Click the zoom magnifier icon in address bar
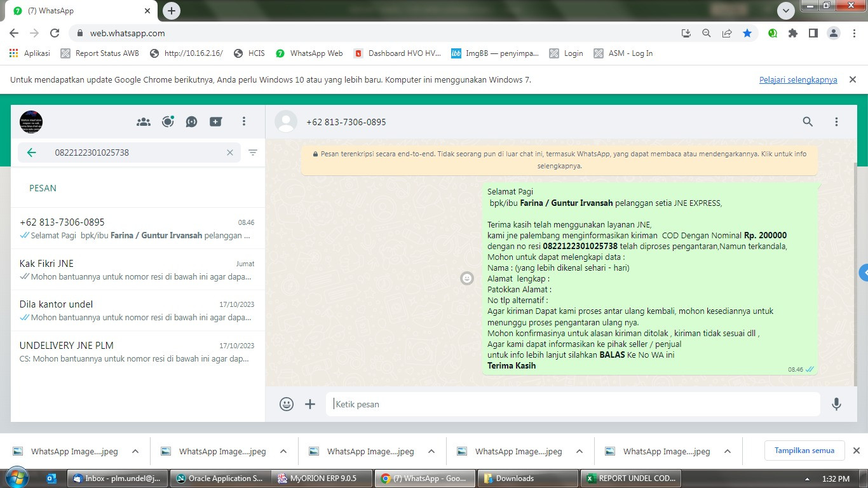The image size is (868, 488). (706, 33)
